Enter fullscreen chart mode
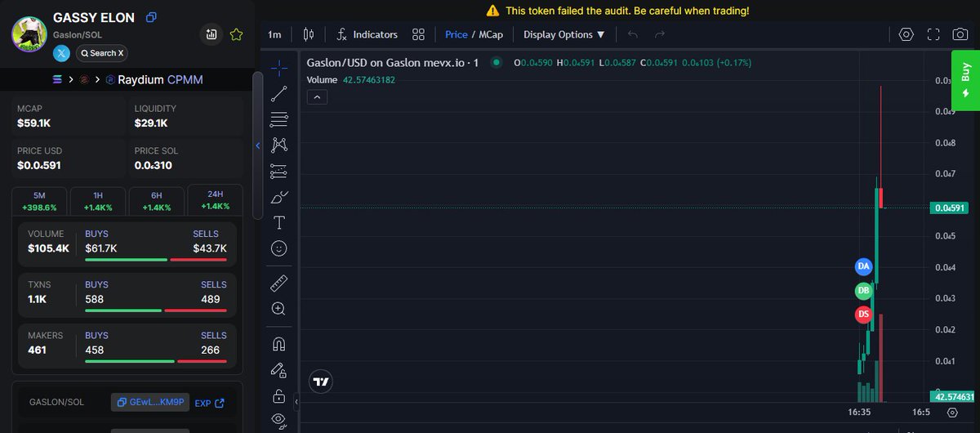The image size is (980, 433). pos(933,34)
